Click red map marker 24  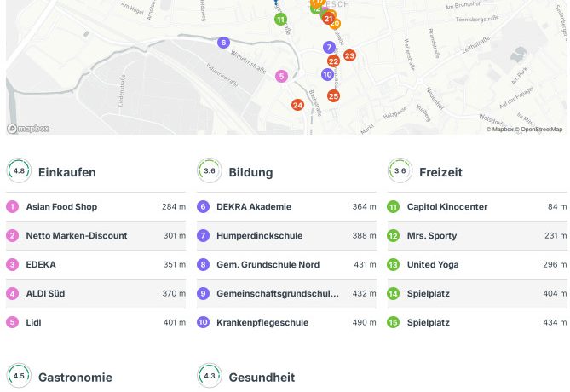[297, 105]
